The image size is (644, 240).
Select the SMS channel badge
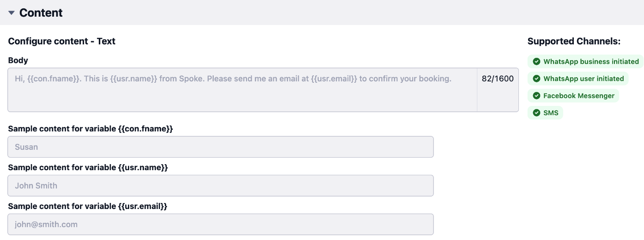[545, 113]
